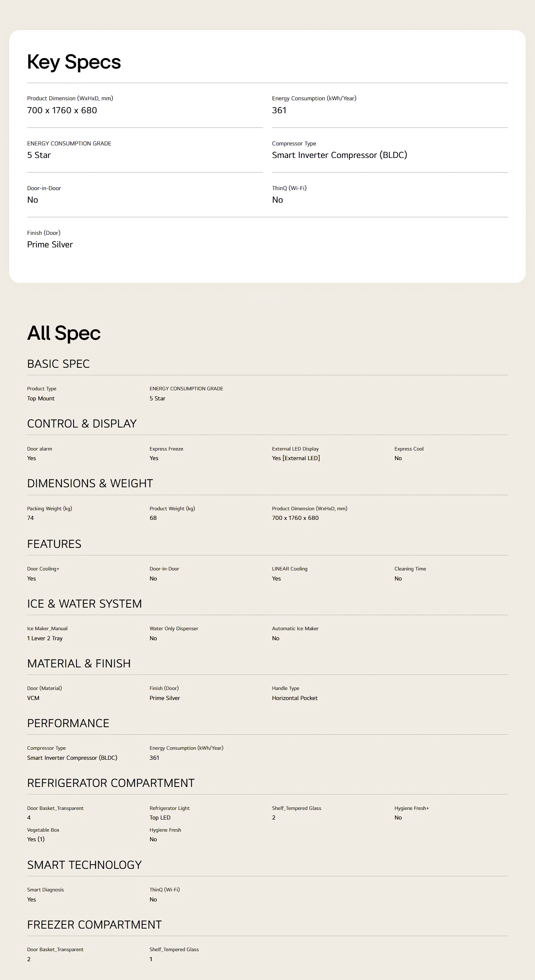Click the PERFORMANCE section title
Image resolution: width=535 pixels, height=980 pixels.
coord(68,723)
